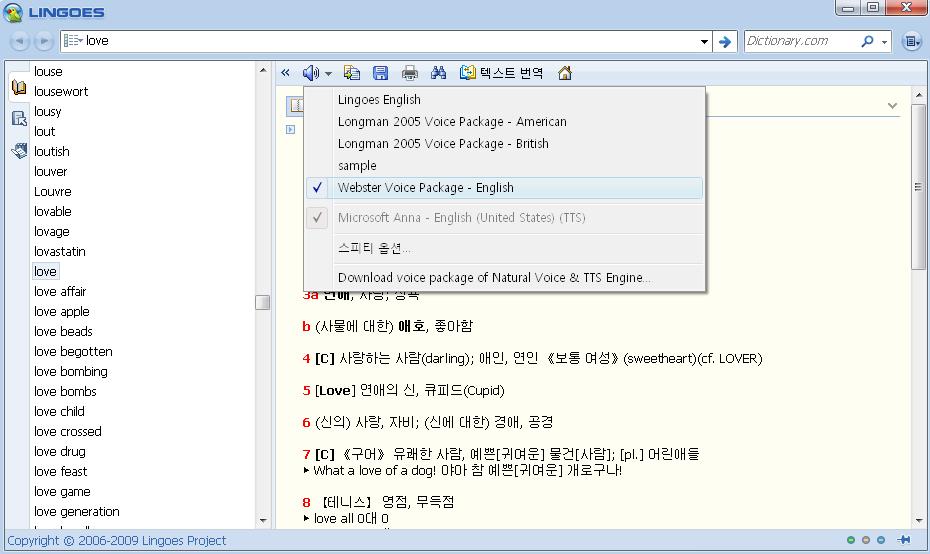Click the blue go arrow button

pyautogui.click(x=725, y=42)
